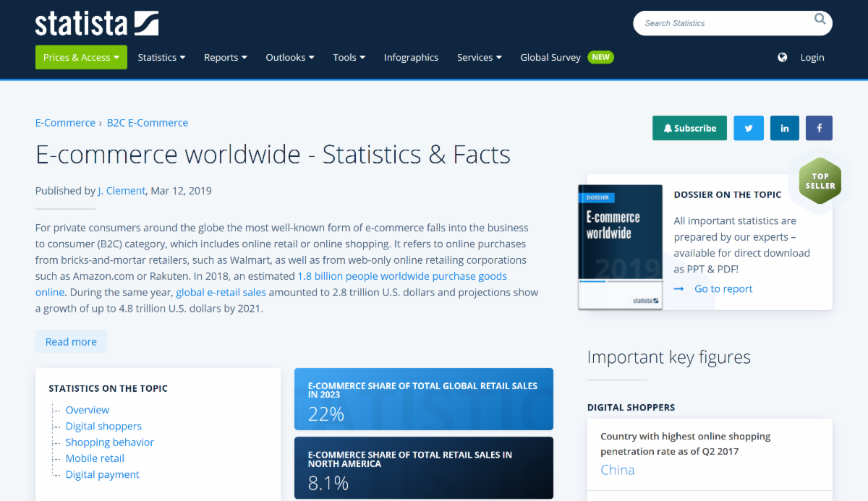The height and width of the screenshot is (501, 868).
Task: Expand the Statistics menu
Action: pos(161,58)
